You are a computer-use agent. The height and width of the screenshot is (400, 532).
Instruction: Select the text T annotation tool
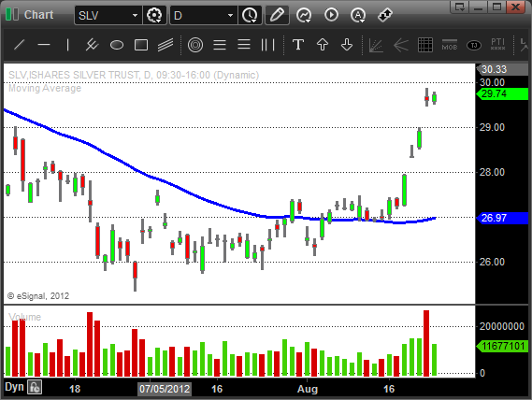298,45
